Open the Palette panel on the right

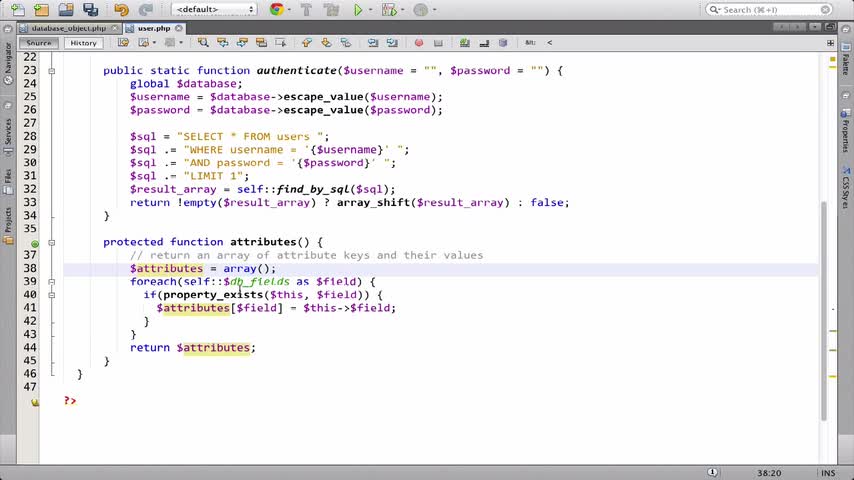pyautogui.click(x=846, y=60)
